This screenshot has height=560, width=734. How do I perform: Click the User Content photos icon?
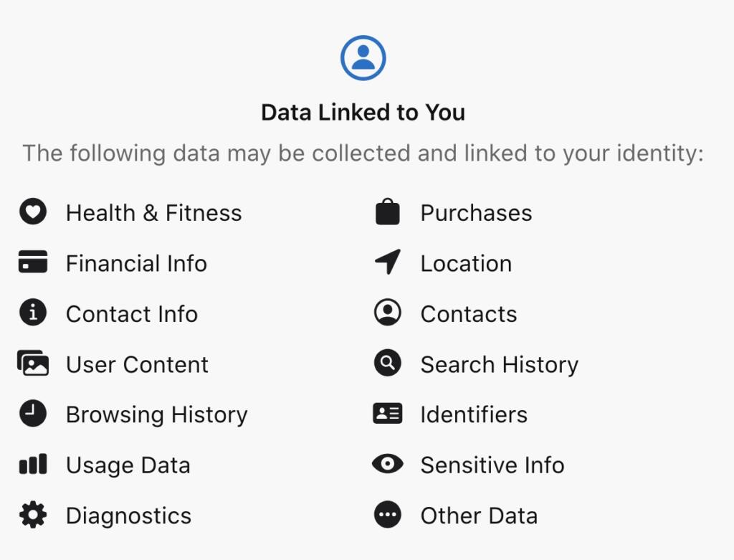[x=33, y=364]
